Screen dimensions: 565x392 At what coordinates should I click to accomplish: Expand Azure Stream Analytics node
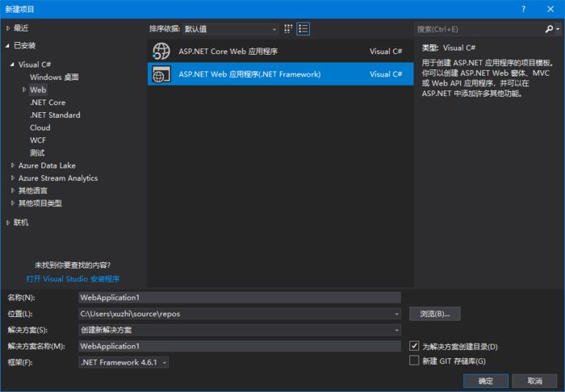point(13,177)
